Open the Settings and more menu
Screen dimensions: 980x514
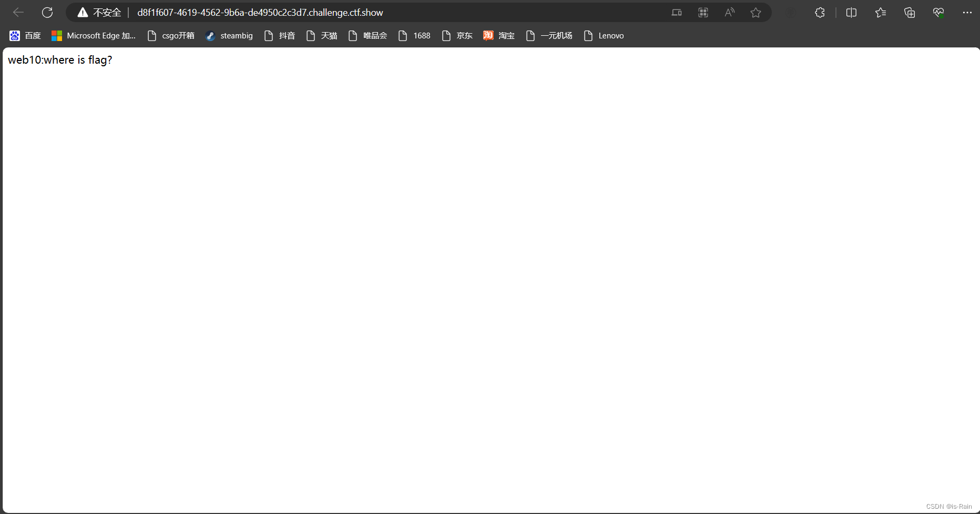pyautogui.click(x=967, y=12)
